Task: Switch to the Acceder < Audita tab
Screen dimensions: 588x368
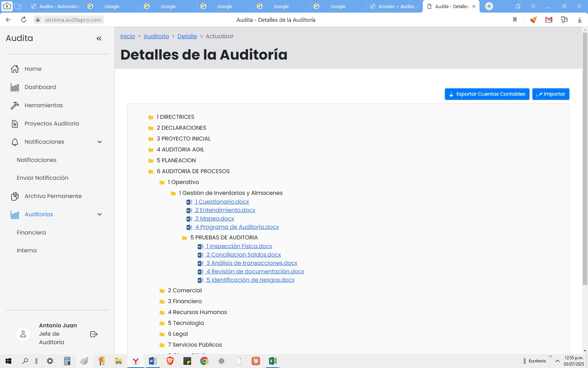Action: 394,6
